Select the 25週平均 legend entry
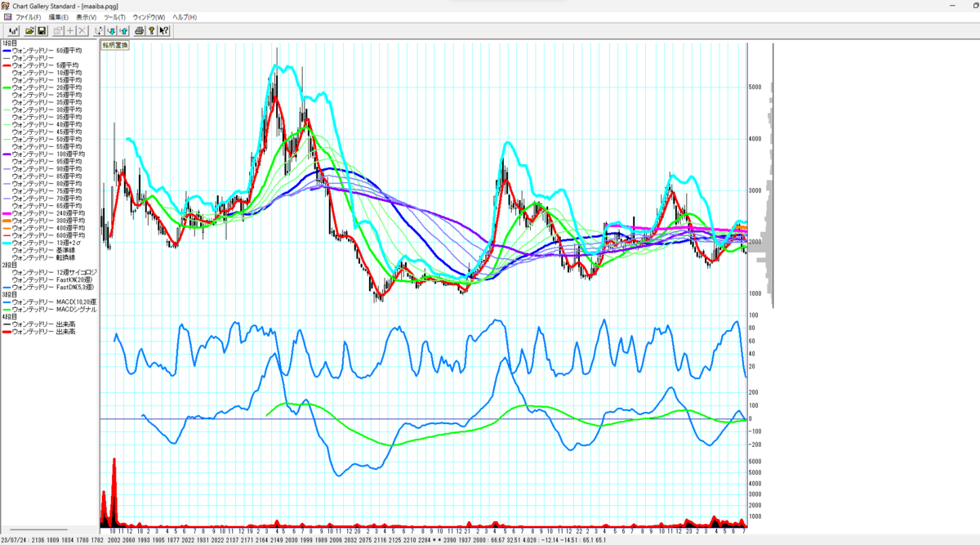This screenshot has width=980, height=545. [x=48, y=95]
